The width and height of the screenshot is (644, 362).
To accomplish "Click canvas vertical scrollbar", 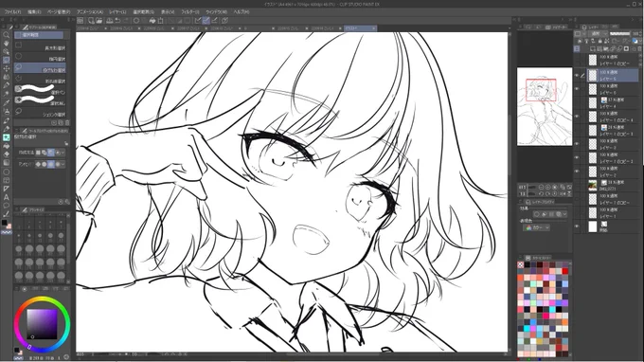I will [510, 144].
